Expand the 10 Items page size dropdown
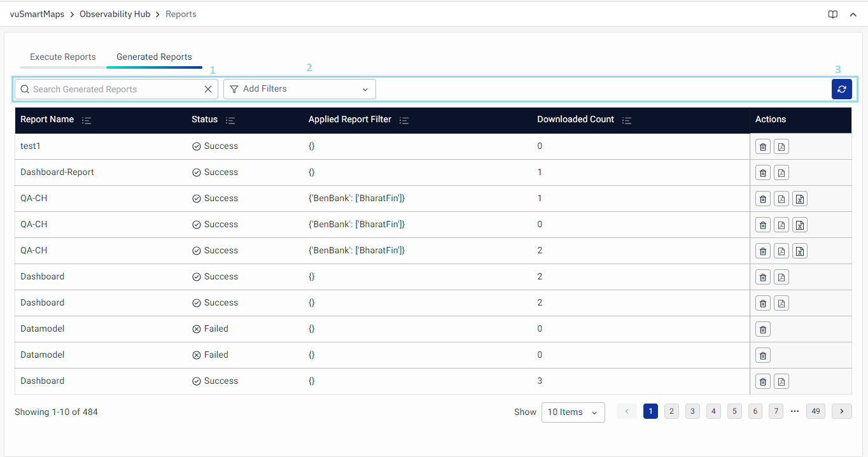This screenshot has width=868, height=457. (x=573, y=412)
